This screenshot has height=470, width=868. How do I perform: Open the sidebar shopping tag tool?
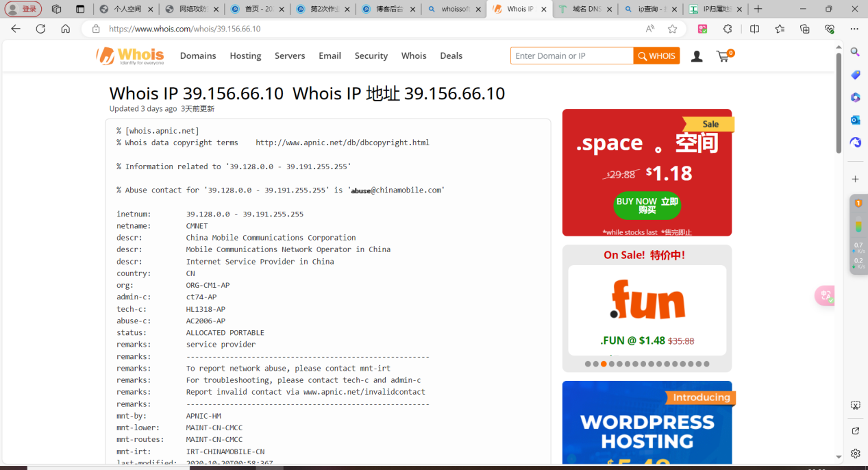855,75
